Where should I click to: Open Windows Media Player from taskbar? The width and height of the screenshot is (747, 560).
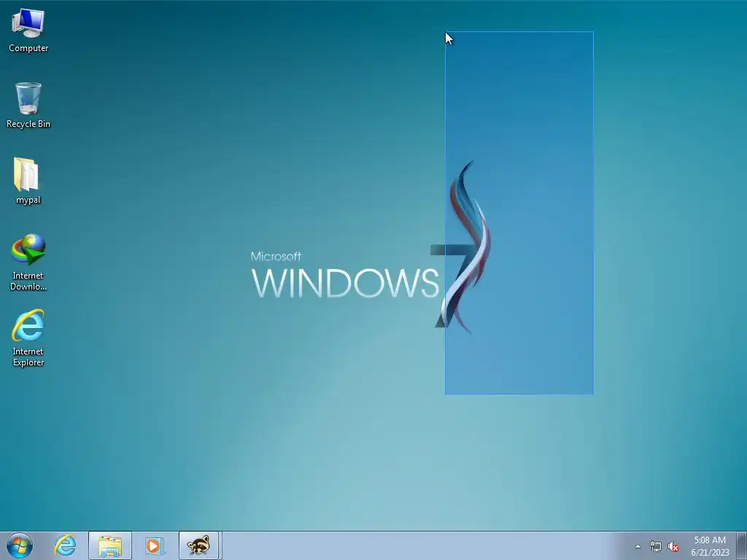(155, 545)
